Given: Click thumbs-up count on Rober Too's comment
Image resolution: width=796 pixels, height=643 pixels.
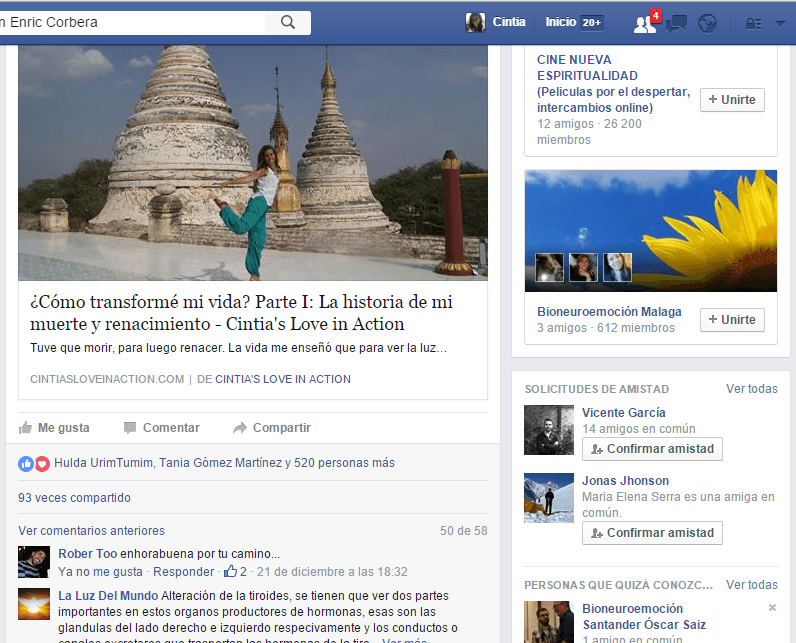Looking at the screenshot, I should [x=236, y=572].
